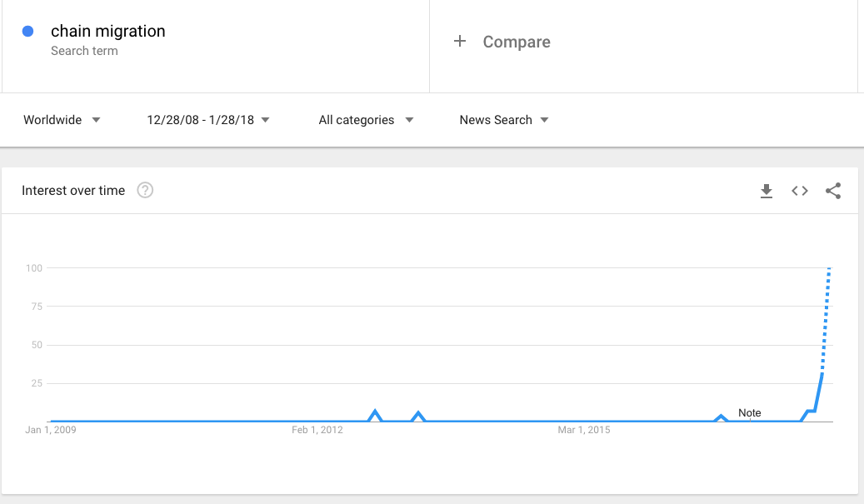Click the Interest over time heading
The height and width of the screenshot is (504, 864).
coord(73,191)
